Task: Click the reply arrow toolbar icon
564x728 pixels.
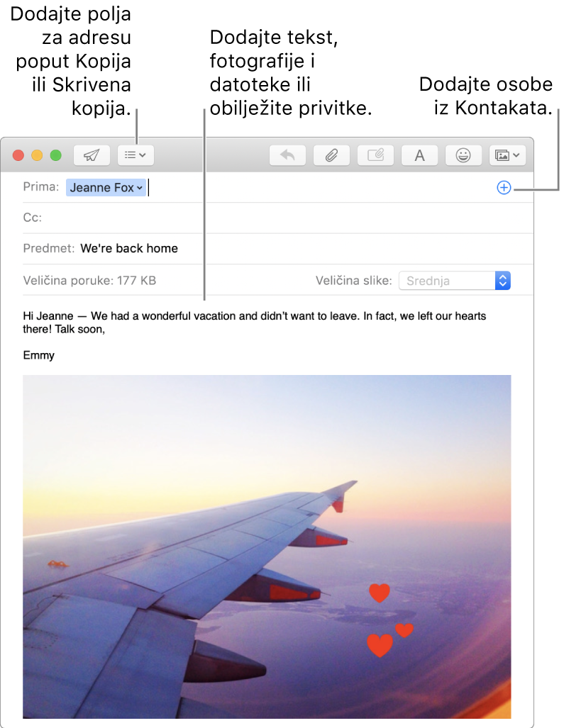Action: click(287, 155)
